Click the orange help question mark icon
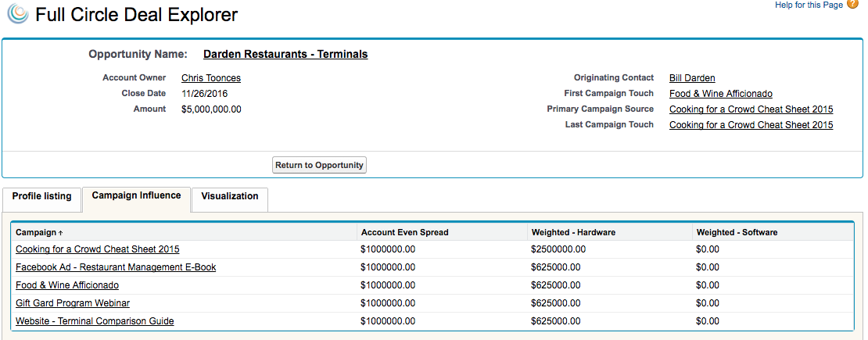The height and width of the screenshot is (340, 868). tap(852, 5)
